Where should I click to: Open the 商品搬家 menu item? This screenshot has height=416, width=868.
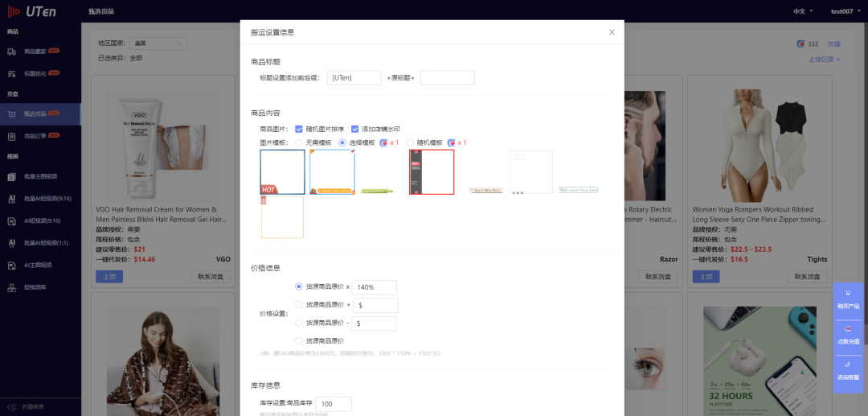click(40, 51)
